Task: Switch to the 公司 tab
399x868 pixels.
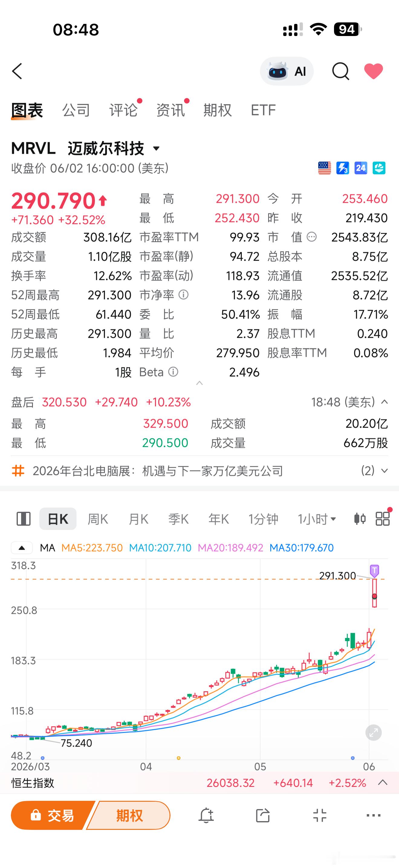Action: (76, 110)
